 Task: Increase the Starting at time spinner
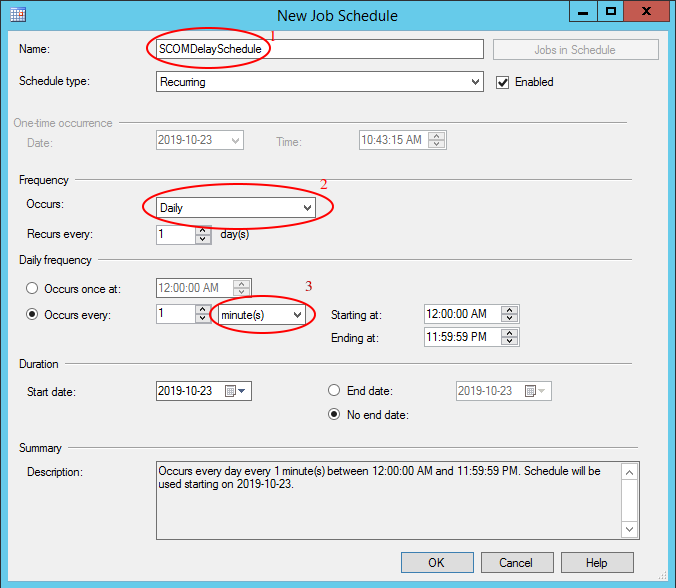510,310
